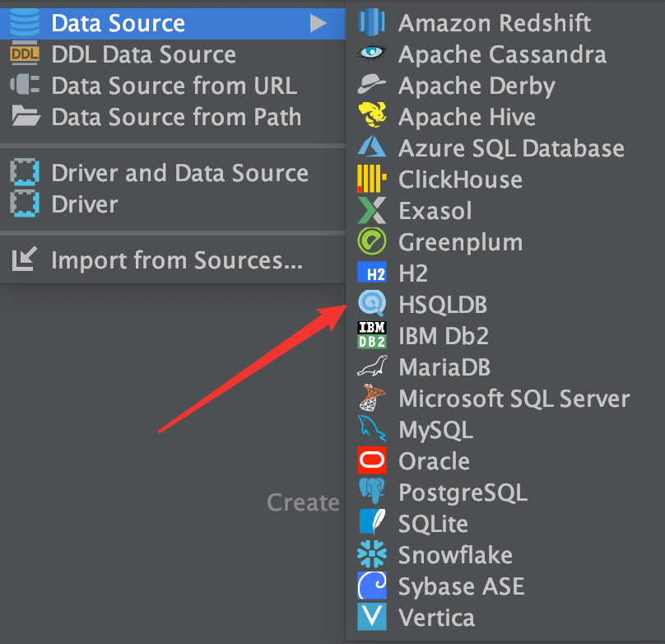This screenshot has width=665, height=644.
Task: Click the Driver and Data Source frame icon
Action: click(x=25, y=172)
